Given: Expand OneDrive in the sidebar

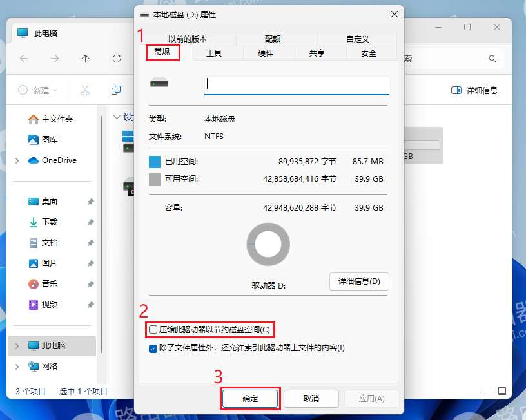Looking at the screenshot, I should point(17,160).
